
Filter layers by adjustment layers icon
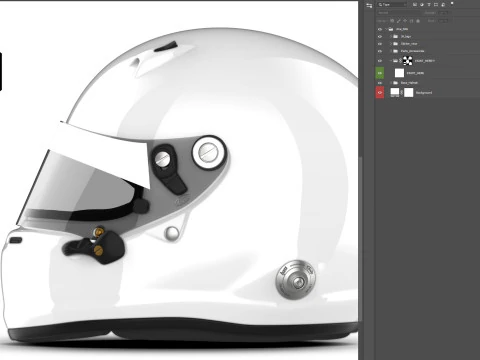tap(422, 4)
